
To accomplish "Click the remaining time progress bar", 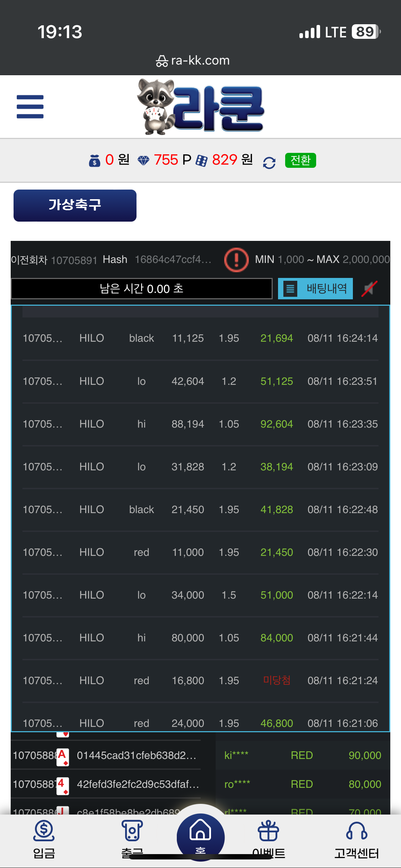I will pyautogui.click(x=142, y=289).
